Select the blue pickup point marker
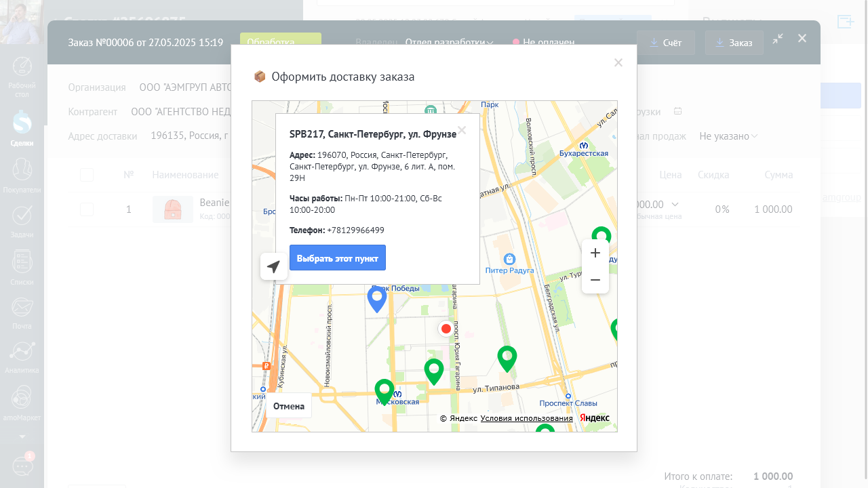Screen dimensions: 868x488 377,298
